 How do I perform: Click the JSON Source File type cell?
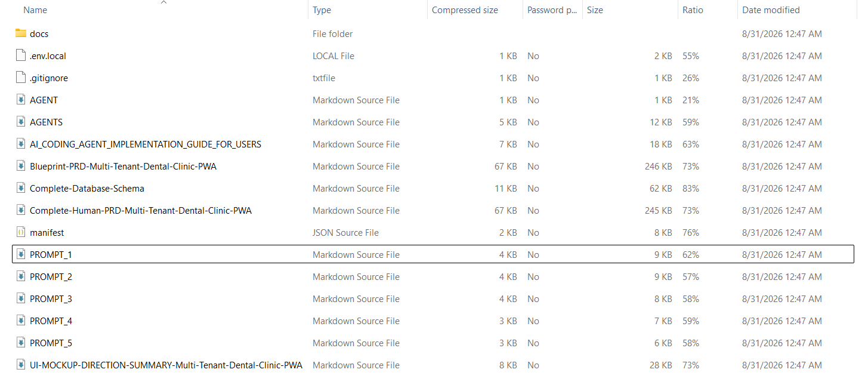(345, 233)
